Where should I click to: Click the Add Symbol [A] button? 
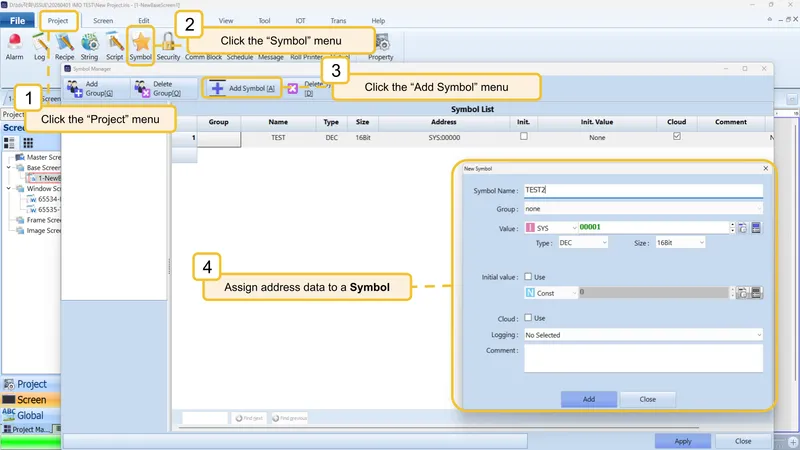click(242, 88)
